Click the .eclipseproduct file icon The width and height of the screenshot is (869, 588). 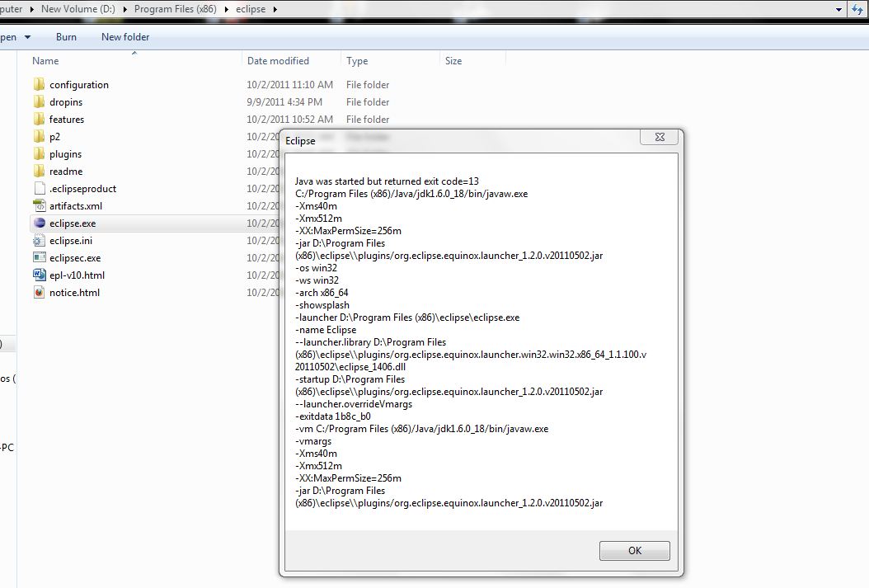click(40, 188)
